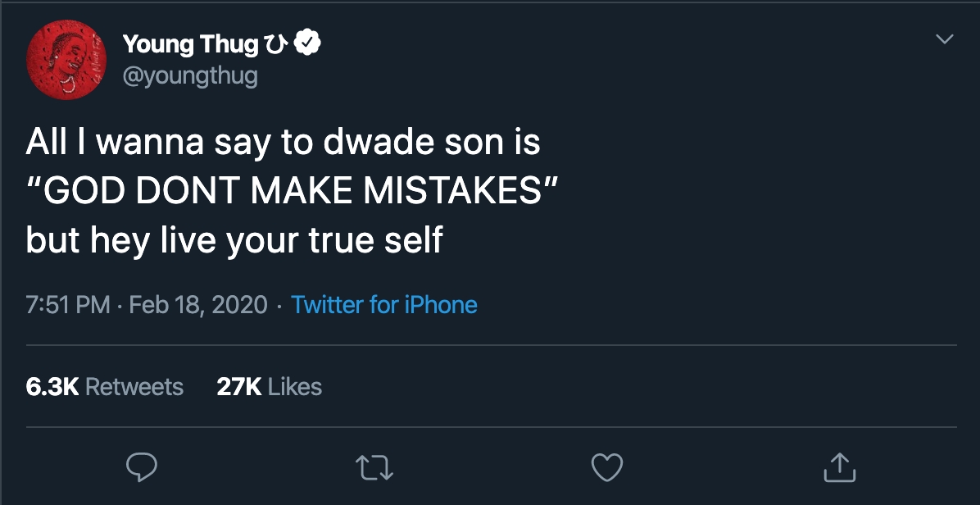Click the ひ symbol beside the name

(x=273, y=45)
